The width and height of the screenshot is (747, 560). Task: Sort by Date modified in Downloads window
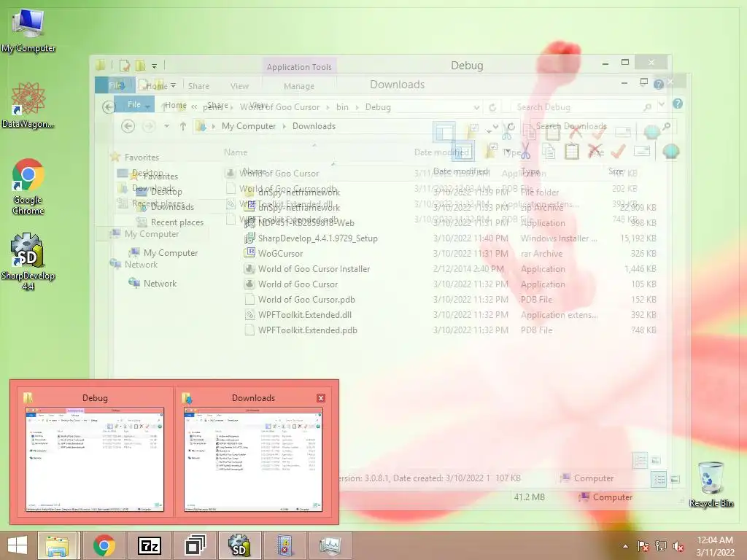[x=461, y=171]
